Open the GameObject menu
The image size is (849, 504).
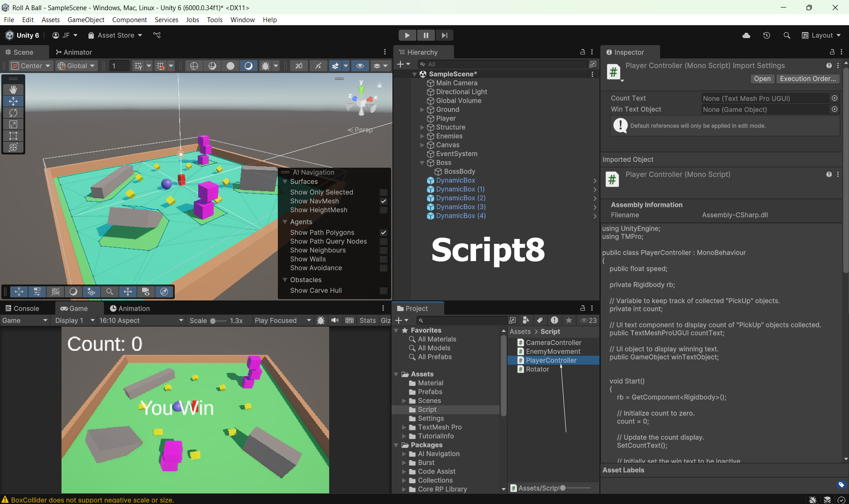(86, 20)
